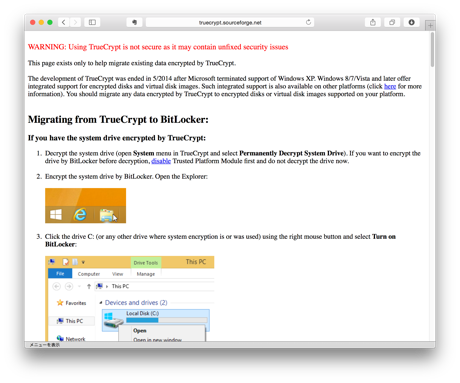Viewport: 460px width, 383px height.
Task: Select Network in Explorer navigation pane
Action: click(x=71, y=338)
